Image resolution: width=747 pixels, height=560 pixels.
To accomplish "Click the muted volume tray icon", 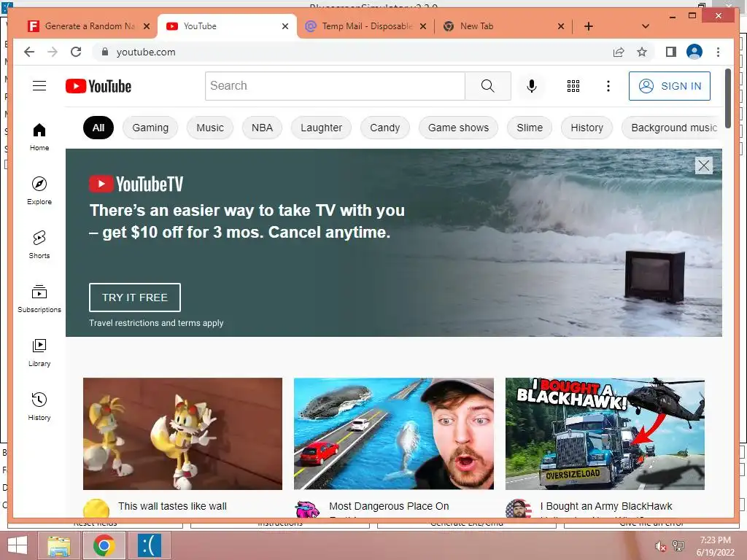I will pos(661,546).
